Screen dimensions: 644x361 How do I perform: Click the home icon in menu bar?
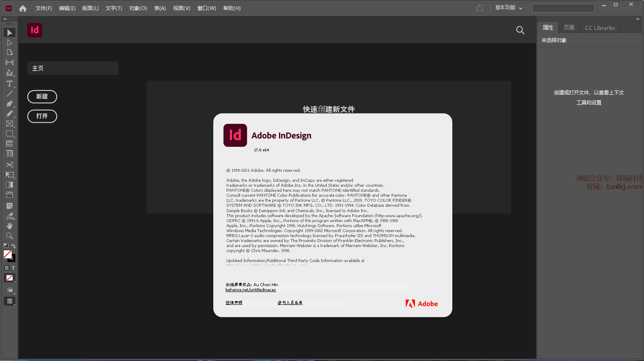(23, 8)
